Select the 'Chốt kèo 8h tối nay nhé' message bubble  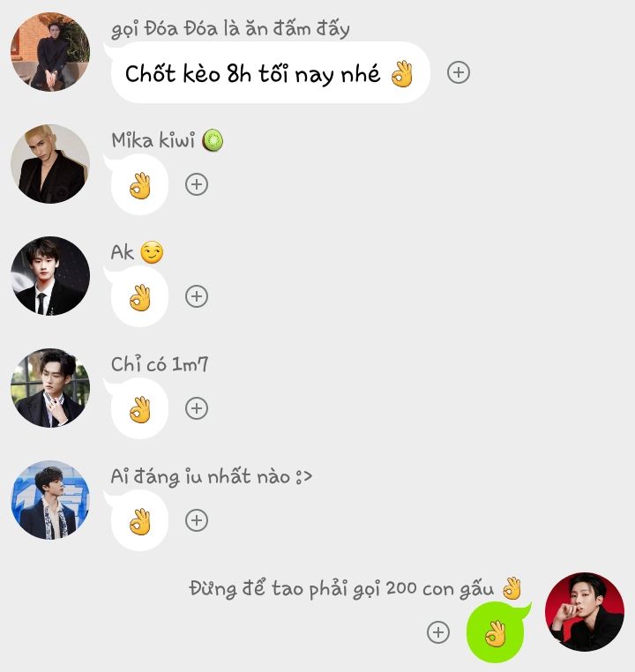tap(268, 72)
